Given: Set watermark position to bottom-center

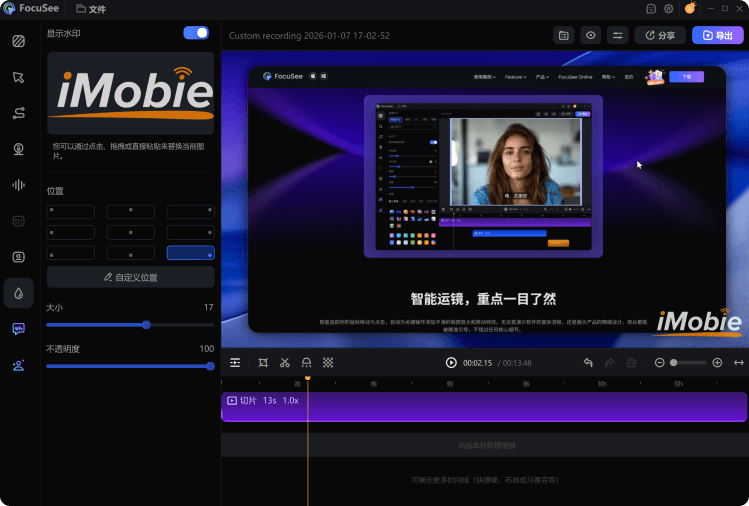Looking at the screenshot, I should [130, 253].
